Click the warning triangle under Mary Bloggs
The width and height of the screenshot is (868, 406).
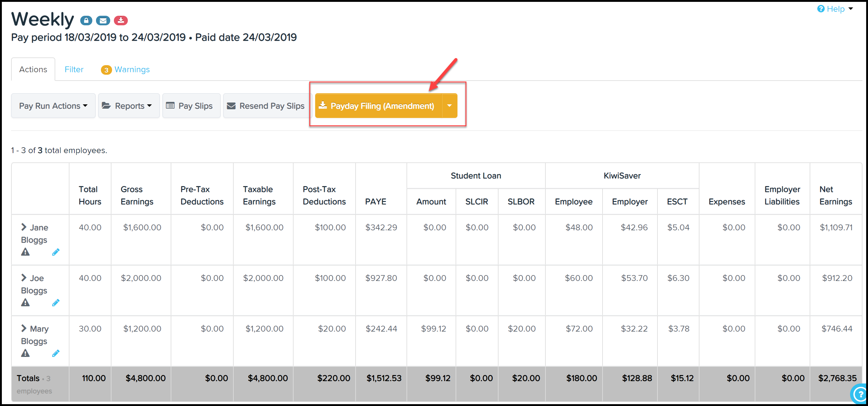pos(25,353)
